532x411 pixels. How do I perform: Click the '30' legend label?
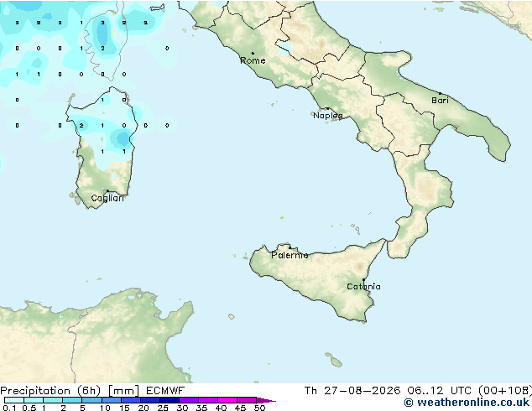tap(182, 408)
